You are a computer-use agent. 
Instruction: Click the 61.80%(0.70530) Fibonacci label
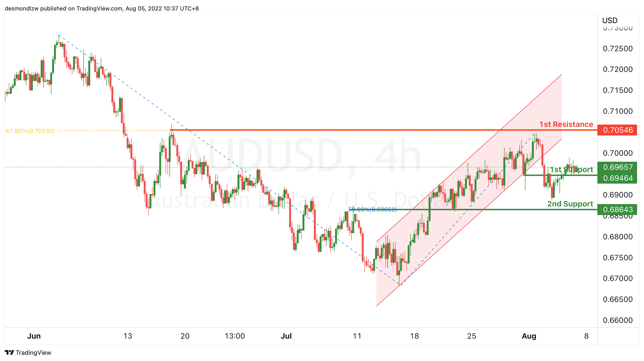click(x=30, y=131)
